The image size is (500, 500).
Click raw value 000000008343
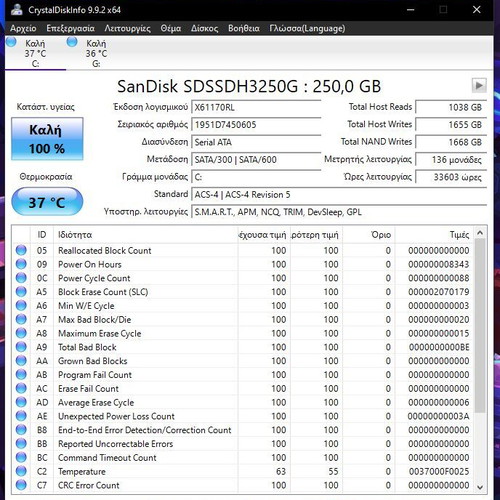(438, 264)
